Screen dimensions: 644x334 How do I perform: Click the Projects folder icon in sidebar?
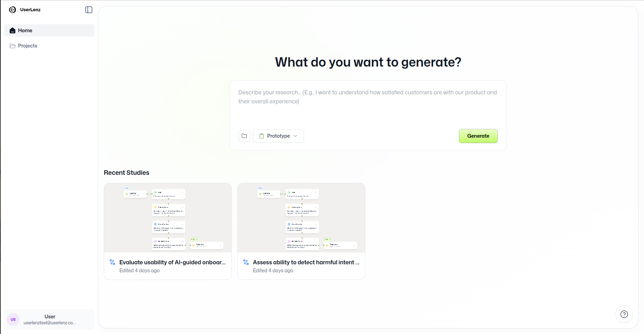click(12, 46)
